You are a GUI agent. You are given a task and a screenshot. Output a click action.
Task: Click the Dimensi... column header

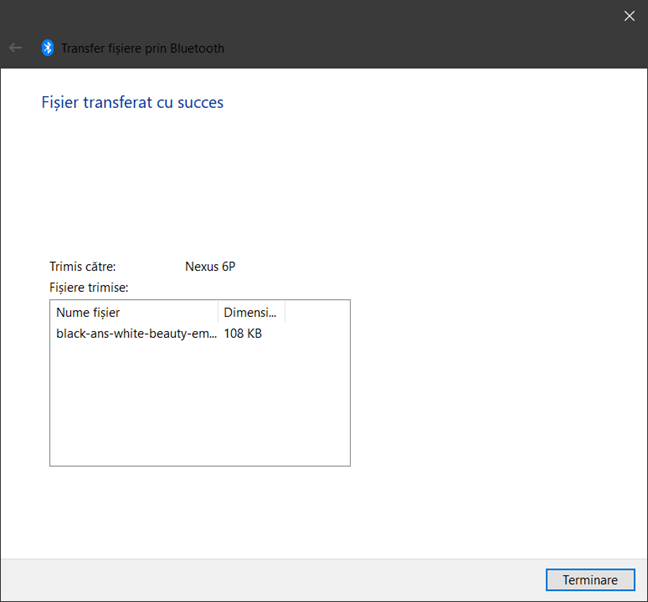[x=250, y=313]
